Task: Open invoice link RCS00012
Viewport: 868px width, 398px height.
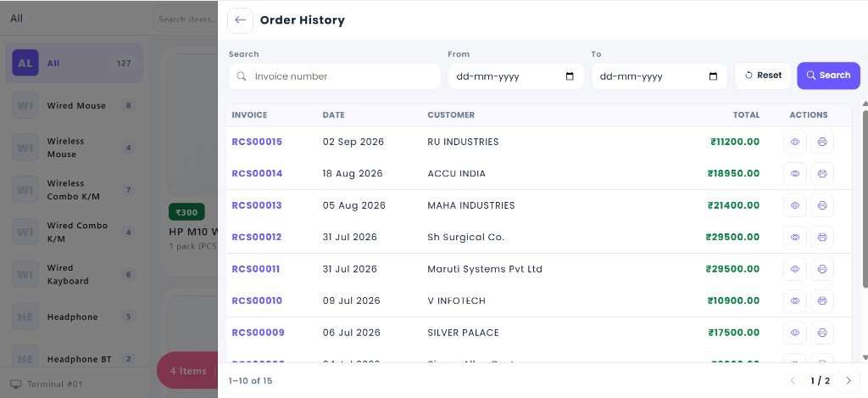Action: [256, 238]
